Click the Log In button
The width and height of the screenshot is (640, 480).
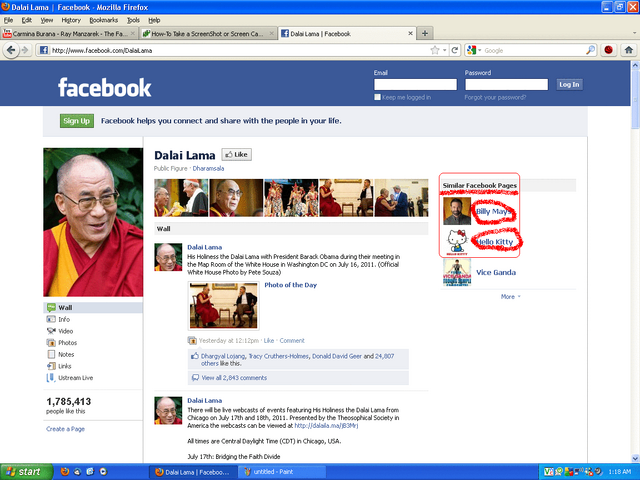click(x=569, y=84)
